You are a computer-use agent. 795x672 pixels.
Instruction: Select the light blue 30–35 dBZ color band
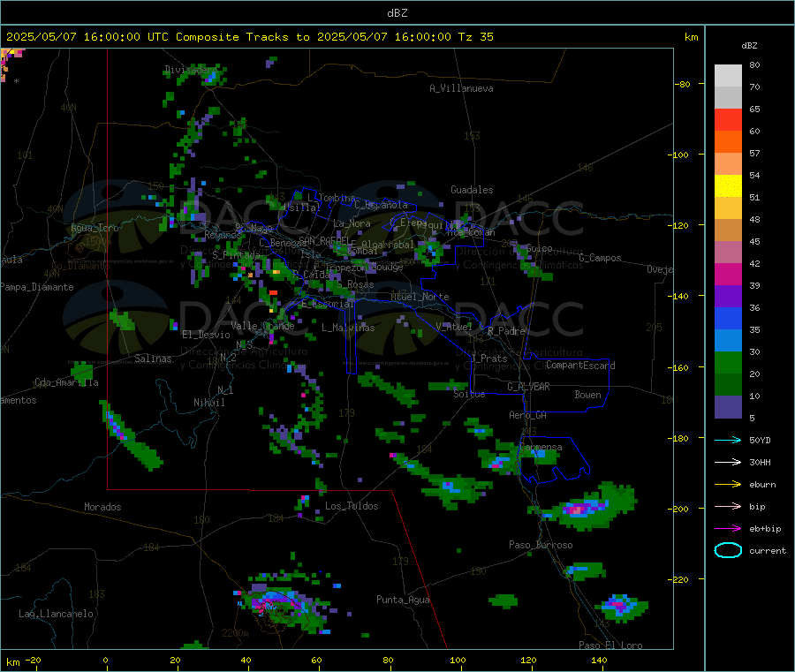(728, 341)
